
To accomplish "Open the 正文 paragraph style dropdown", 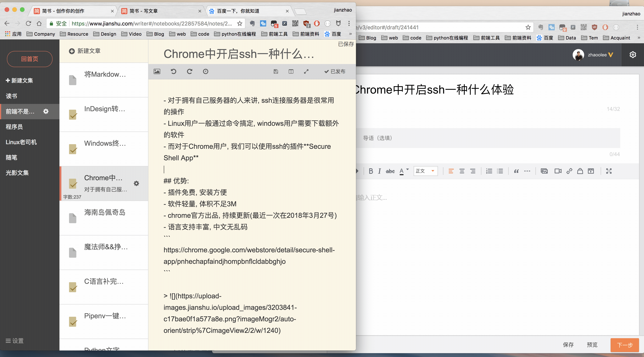I will coord(426,171).
